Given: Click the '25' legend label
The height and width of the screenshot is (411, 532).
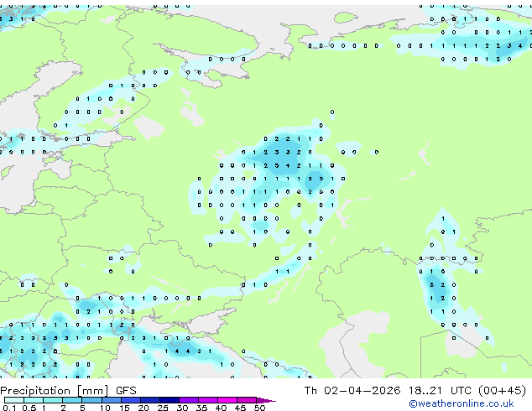Looking at the screenshot, I should pyautogui.click(x=163, y=408).
